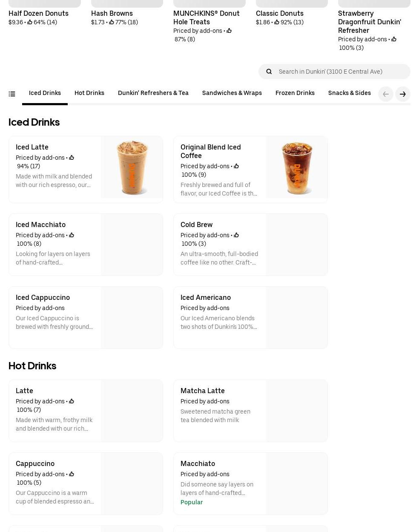This screenshot has height=532, width=419.
Task: Click thumbs-up icon on Cold Brew
Action: (236, 236)
